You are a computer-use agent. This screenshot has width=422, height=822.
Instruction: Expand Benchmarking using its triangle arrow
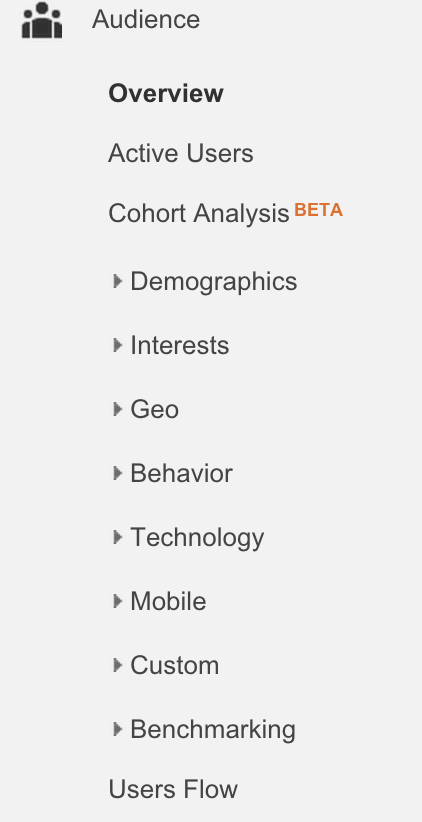click(x=117, y=729)
